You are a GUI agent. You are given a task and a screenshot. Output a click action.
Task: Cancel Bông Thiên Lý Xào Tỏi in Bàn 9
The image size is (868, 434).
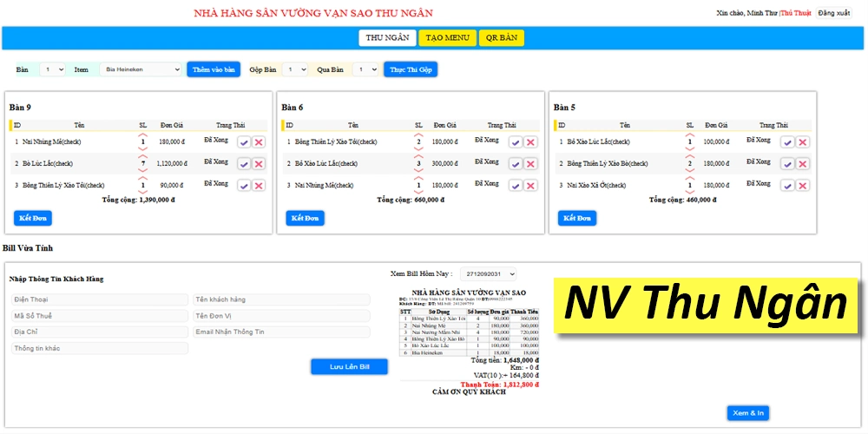coord(258,186)
